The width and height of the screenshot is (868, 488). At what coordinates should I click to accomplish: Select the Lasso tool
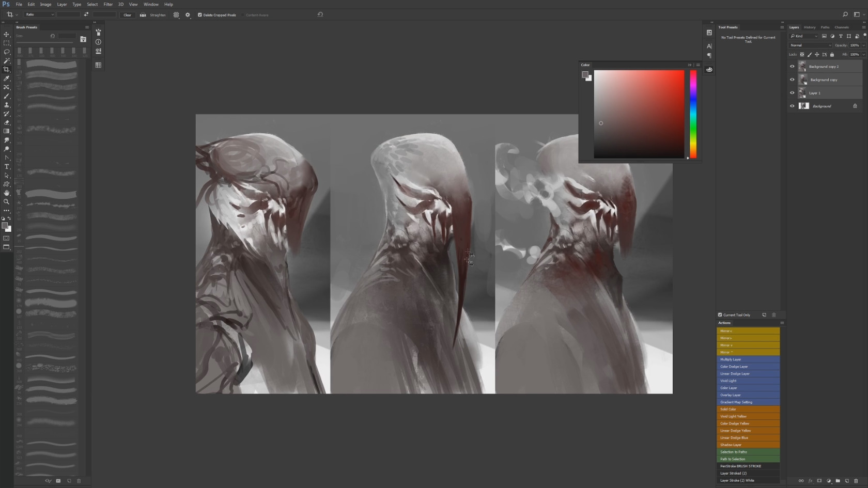point(7,52)
